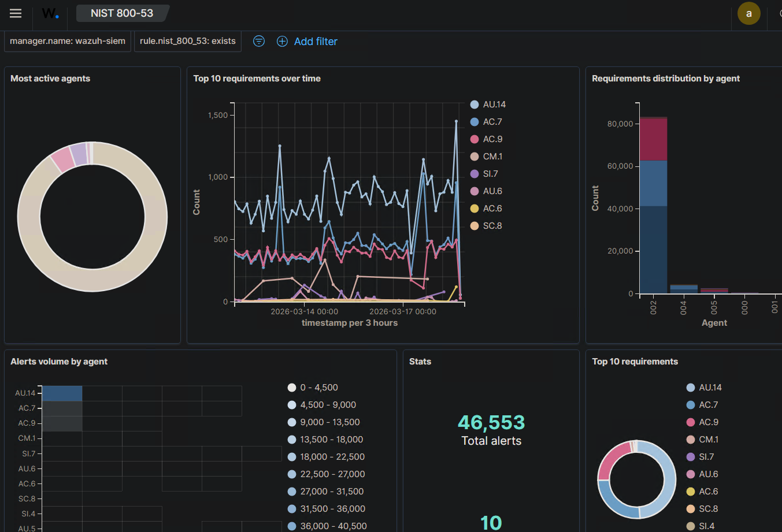Click the "a" user avatar icon
This screenshot has width=782, height=532.
click(749, 13)
